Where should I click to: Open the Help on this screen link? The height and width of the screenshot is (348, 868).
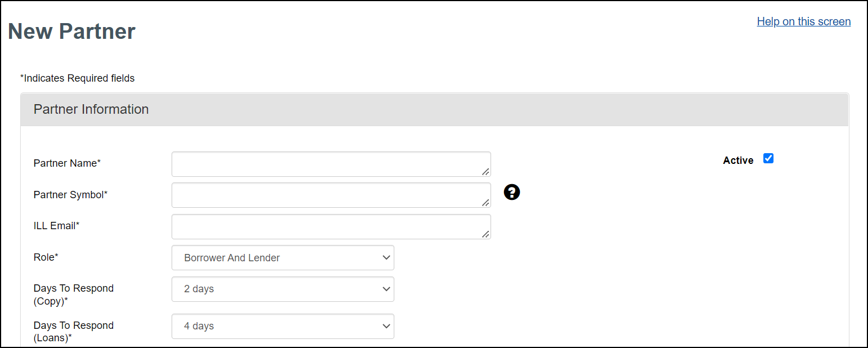(x=804, y=21)
